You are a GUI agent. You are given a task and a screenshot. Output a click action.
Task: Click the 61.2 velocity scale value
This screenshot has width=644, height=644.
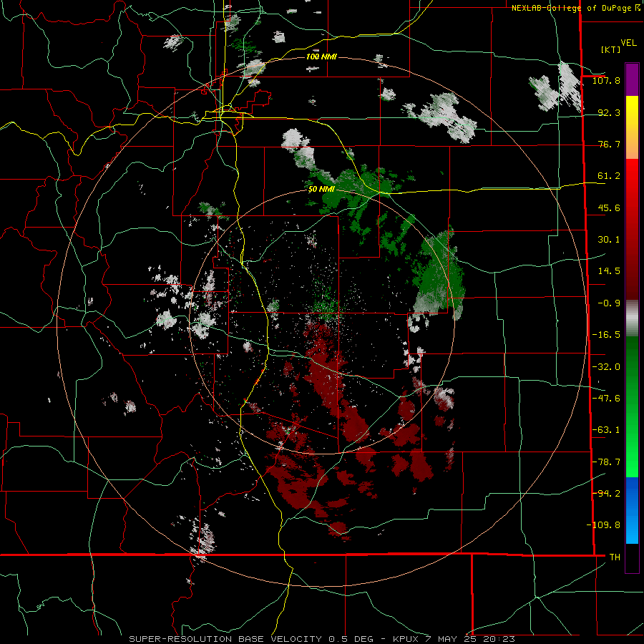pos(609,176)
